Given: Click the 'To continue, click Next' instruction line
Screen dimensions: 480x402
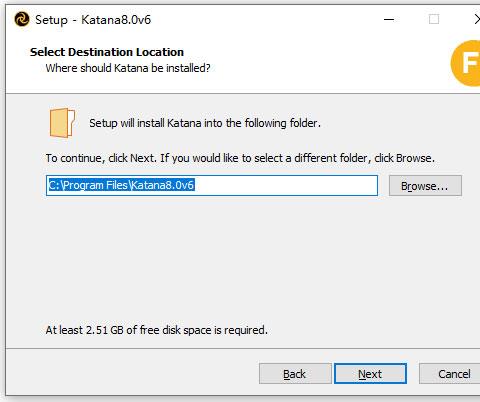Looking at the screenshot, I should pos(240,158).
